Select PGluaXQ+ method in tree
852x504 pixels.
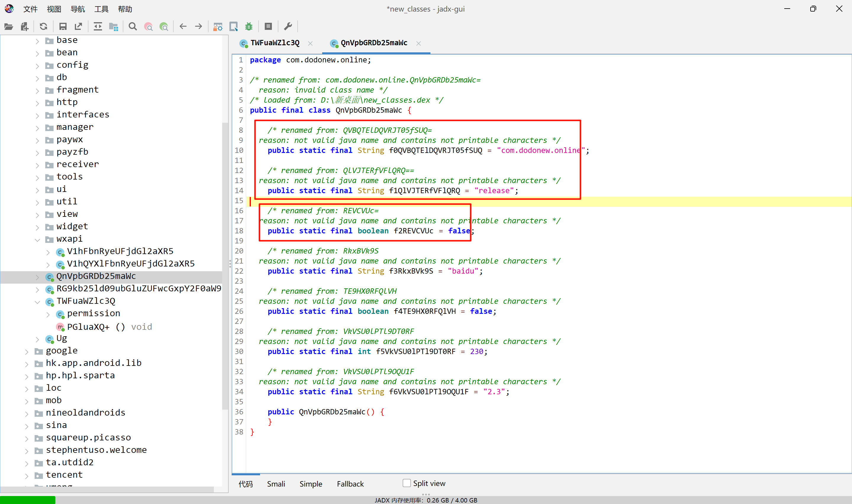[88, 327]
